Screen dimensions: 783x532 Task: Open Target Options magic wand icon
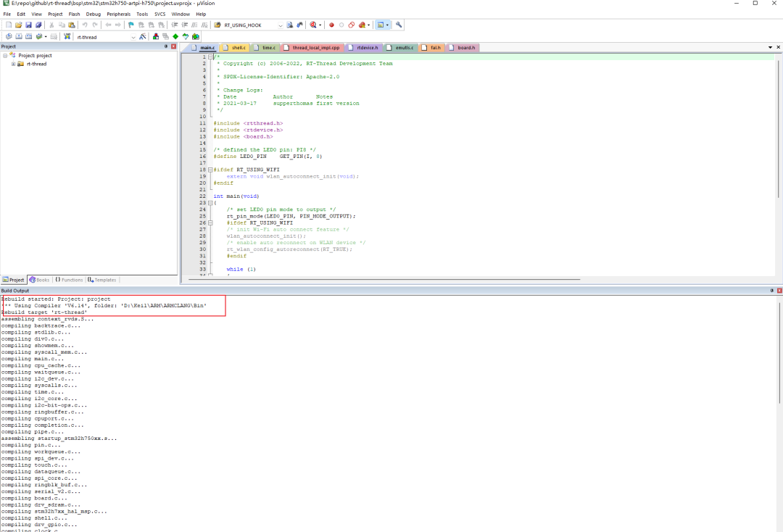pyautogui.click(x=143, y=36)
